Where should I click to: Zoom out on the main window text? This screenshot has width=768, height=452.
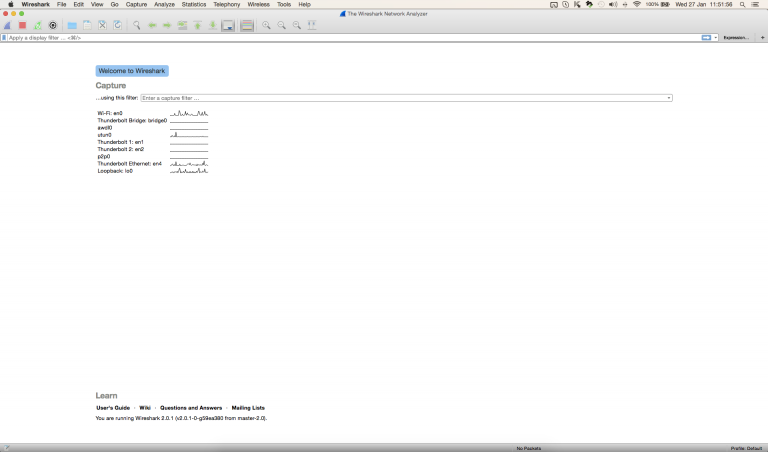pyautogui.click(x=281, y=25)
